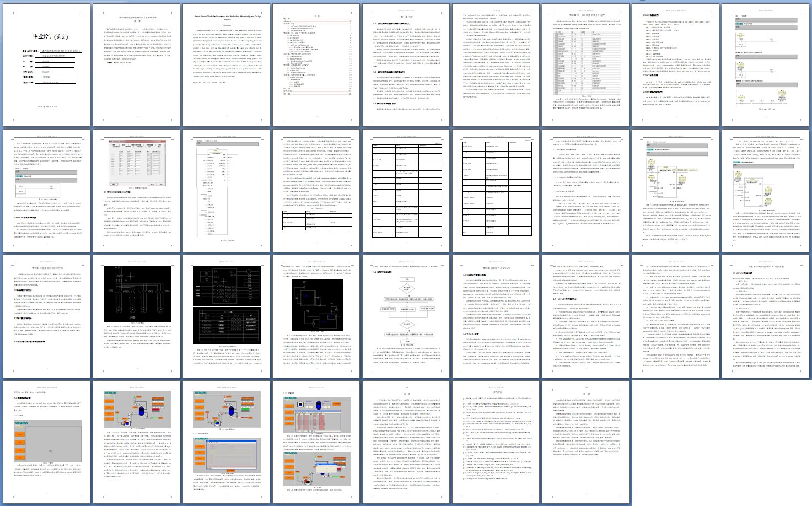Select the page showing the dialog screenshot with red title bar
This screenshot has height=506, width=812.
click(x=136, y=191)
